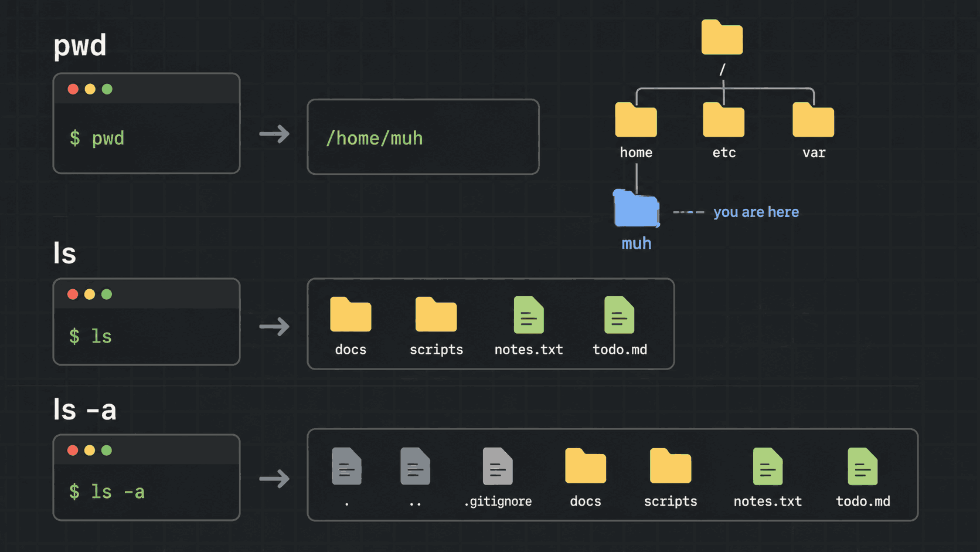Click notes.txt icon in ls -a output
Screen dimensions: 980x552
pos(768,466)
